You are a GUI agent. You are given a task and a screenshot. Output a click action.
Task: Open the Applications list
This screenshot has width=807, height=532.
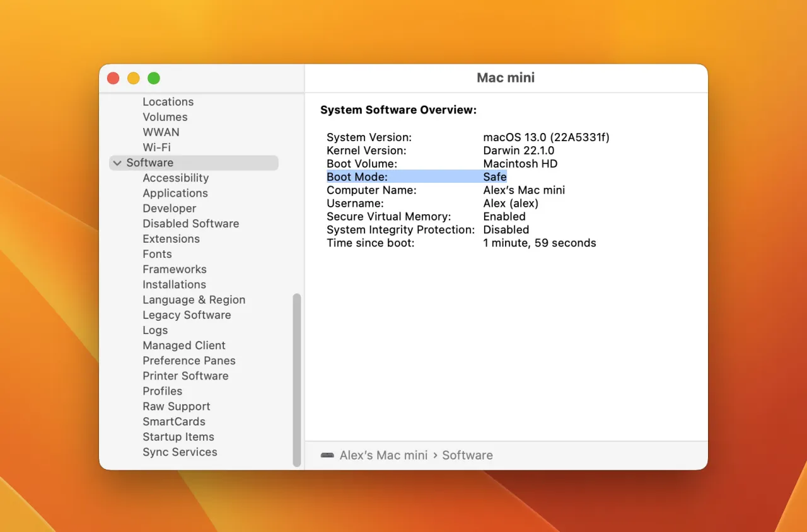[175, 193]
